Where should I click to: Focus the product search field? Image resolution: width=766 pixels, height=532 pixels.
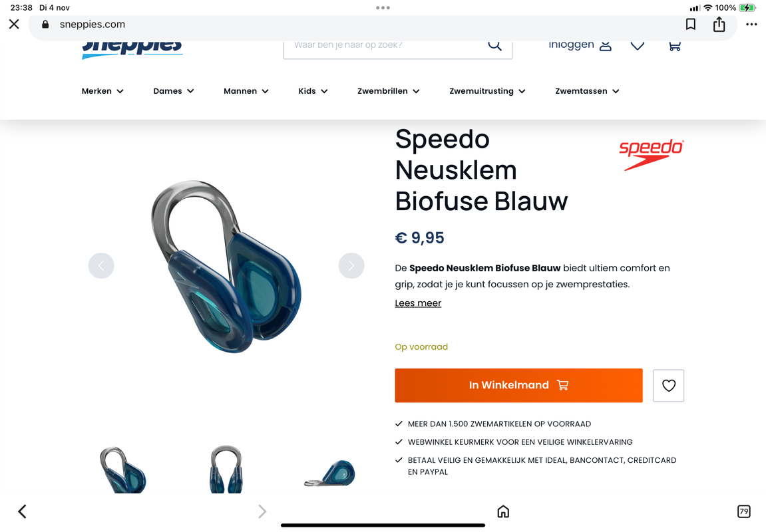[x=386, y=45]
